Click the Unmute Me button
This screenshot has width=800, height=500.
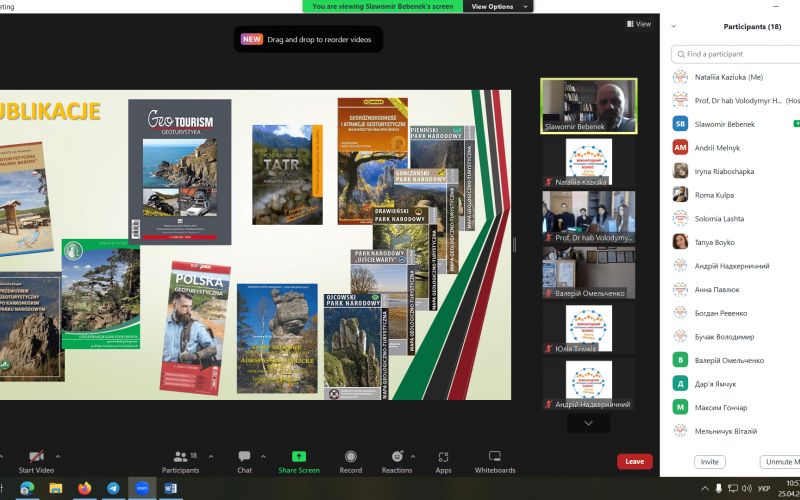pos(780,462)
